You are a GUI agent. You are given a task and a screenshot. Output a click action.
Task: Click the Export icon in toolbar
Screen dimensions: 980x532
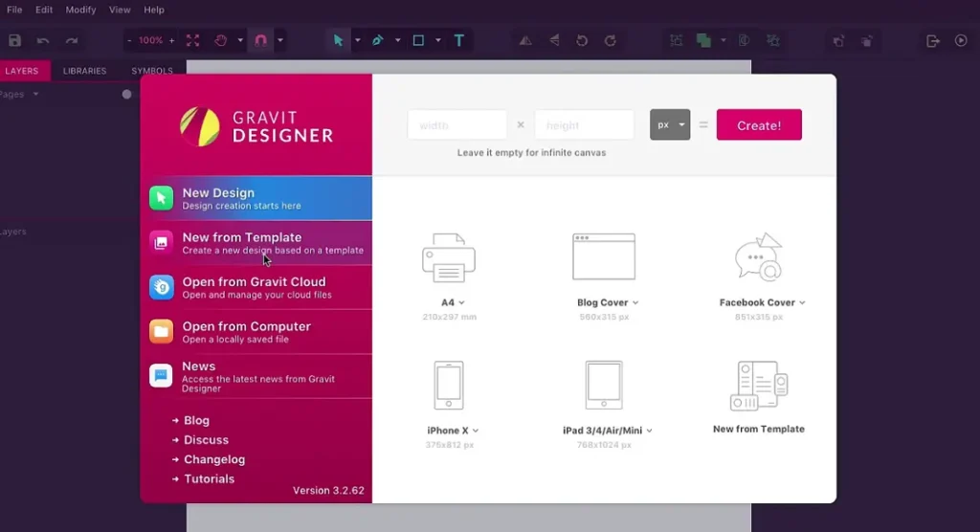(933, 41)
